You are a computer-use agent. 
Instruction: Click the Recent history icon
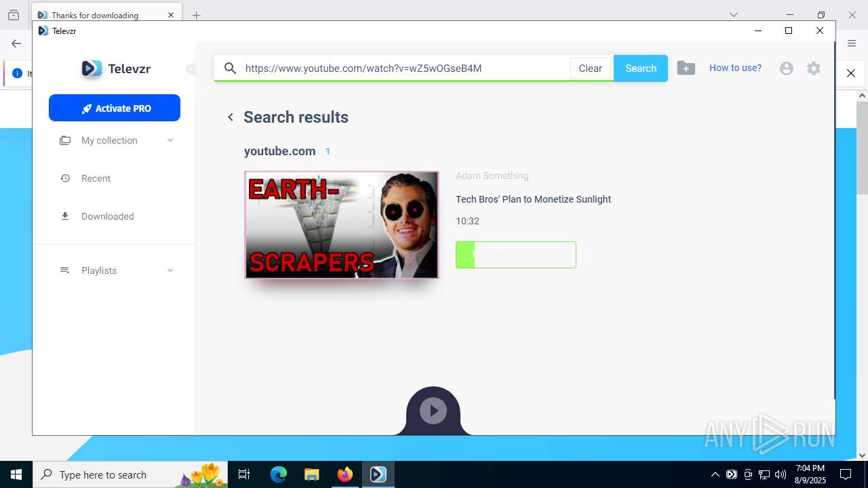65,178
